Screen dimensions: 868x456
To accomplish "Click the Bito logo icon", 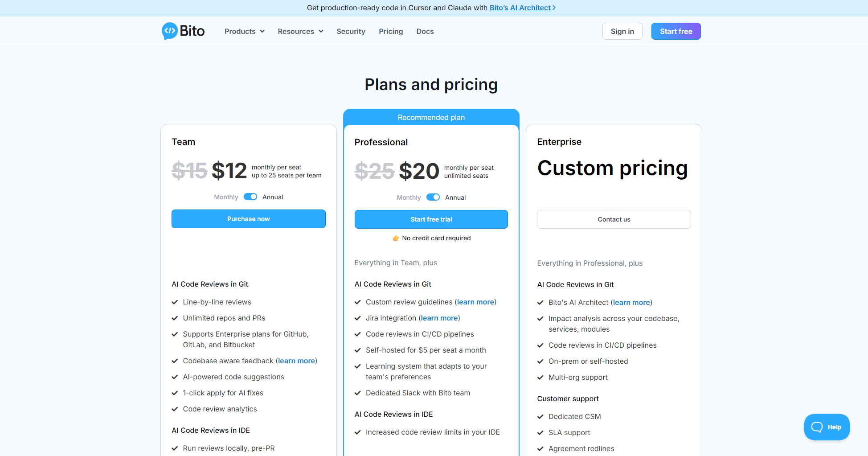I will [x=170, y=31].
